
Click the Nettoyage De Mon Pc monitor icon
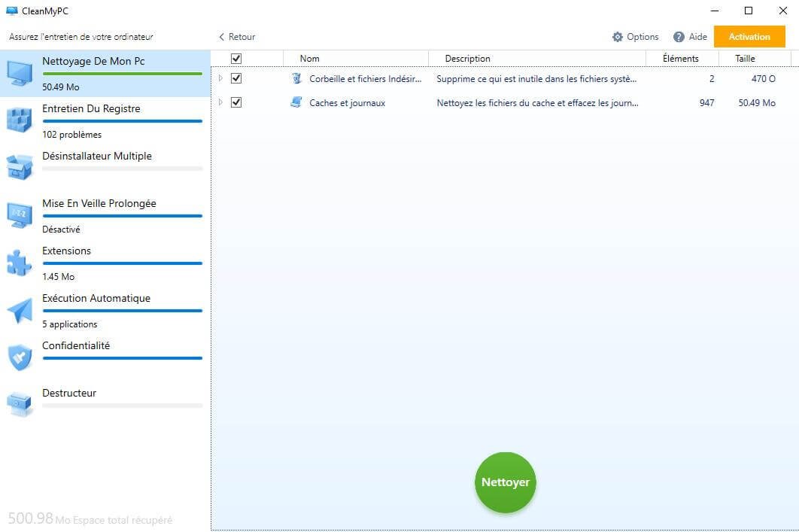click(20, 74)
